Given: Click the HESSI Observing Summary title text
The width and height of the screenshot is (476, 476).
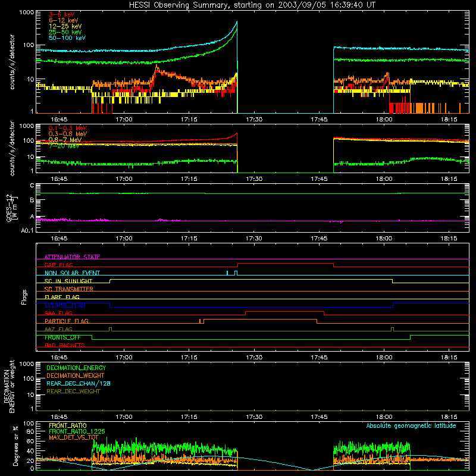Looking at the screenshot, I should tap(252, 5).
